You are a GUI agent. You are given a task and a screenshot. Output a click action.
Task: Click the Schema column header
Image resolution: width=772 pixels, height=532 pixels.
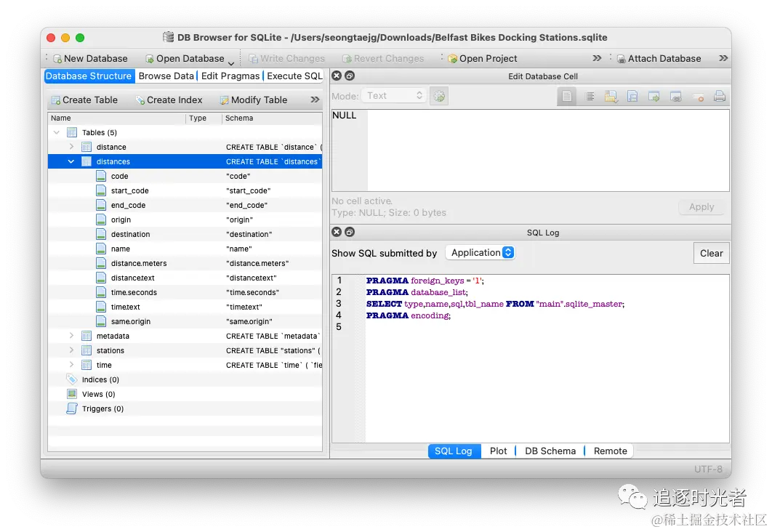(273, 118)
